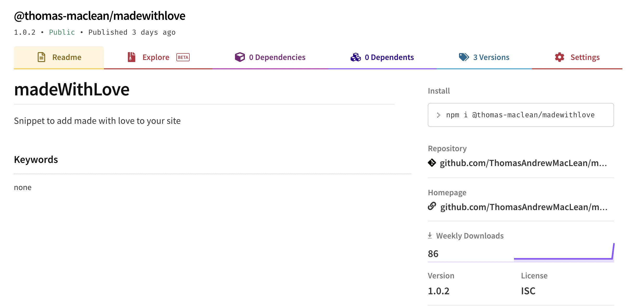Screen dimensions: 644x306
Task: Click the Keywords heading
Action: pyautogui.click(x=36, y=160)
